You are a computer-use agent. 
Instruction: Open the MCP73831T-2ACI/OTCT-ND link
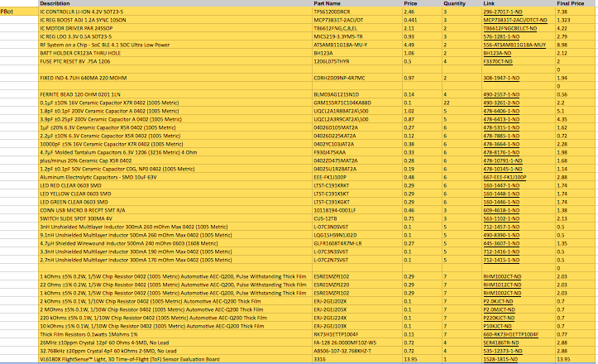click(515, 20)
